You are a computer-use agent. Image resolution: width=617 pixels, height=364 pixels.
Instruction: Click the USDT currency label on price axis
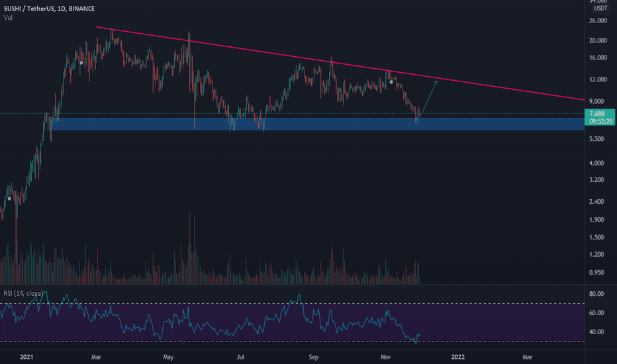coord(600,8)
